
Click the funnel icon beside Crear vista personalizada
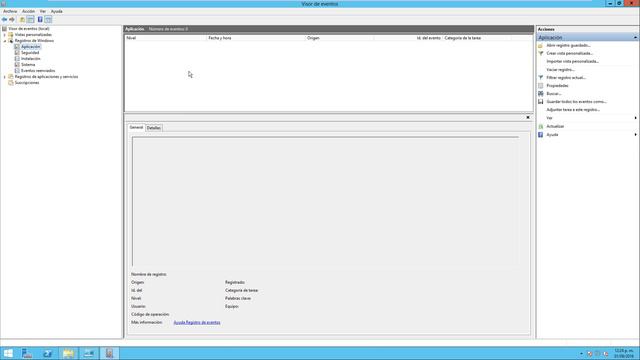(x=541, y=53)
